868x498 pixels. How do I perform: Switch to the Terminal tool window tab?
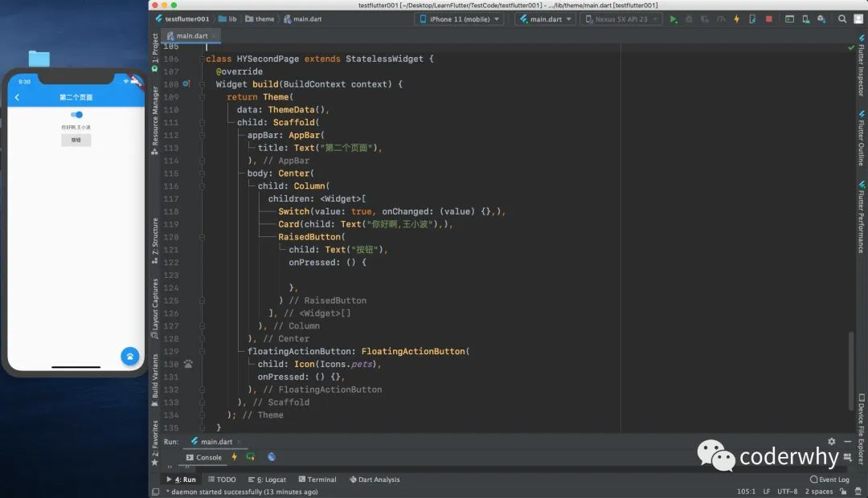pyautogui.click(x=317, y=480)
